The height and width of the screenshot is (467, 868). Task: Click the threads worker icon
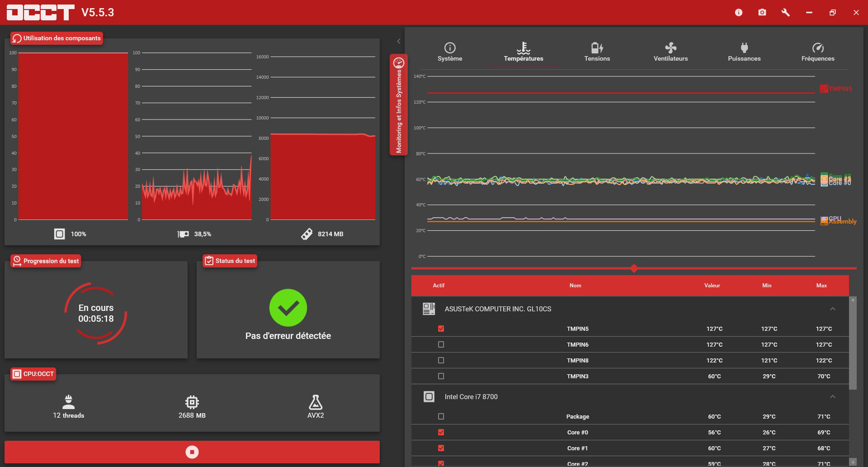pos(68,402)
